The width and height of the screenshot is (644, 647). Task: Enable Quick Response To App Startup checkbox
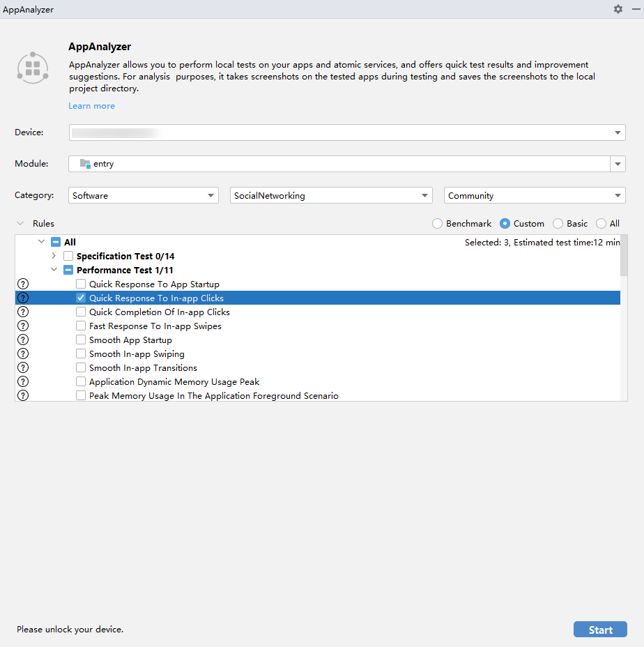click(x=81, y=284)
